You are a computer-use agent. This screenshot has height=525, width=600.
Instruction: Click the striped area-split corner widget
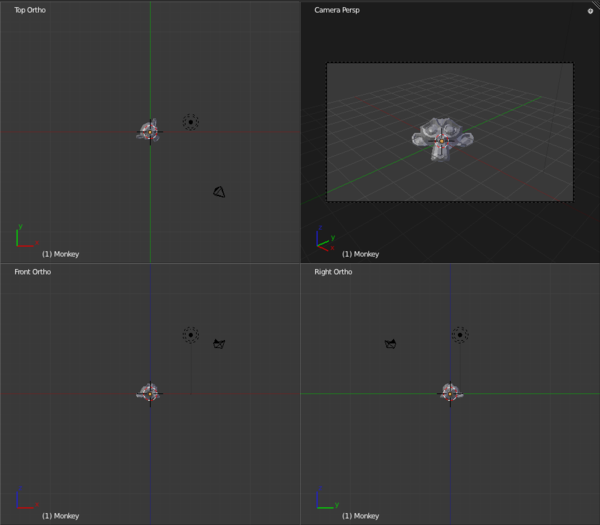596,4
